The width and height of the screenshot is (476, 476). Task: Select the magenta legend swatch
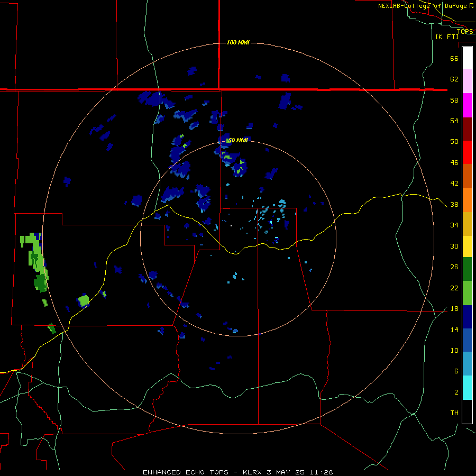tap(467, 105)
